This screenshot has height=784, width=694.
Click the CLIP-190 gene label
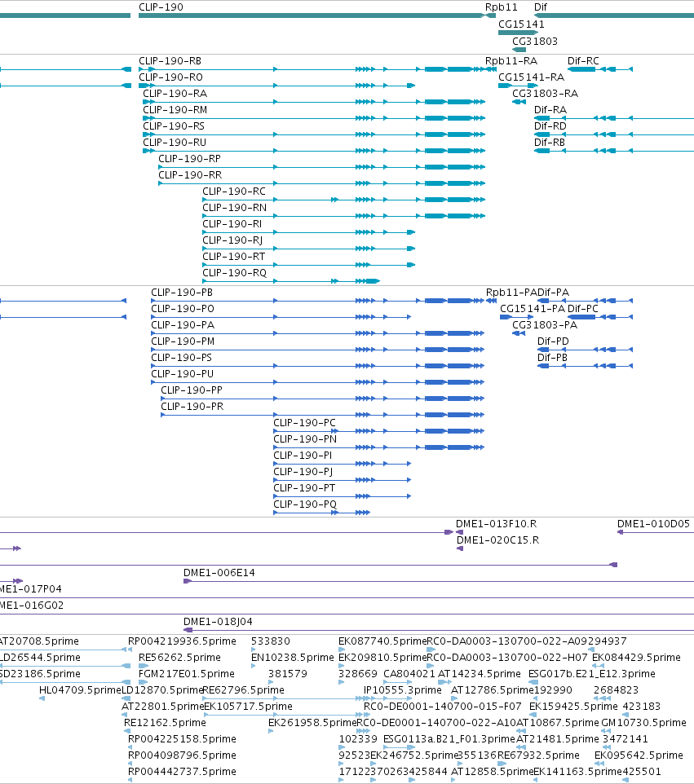click(x=161, y=7)
